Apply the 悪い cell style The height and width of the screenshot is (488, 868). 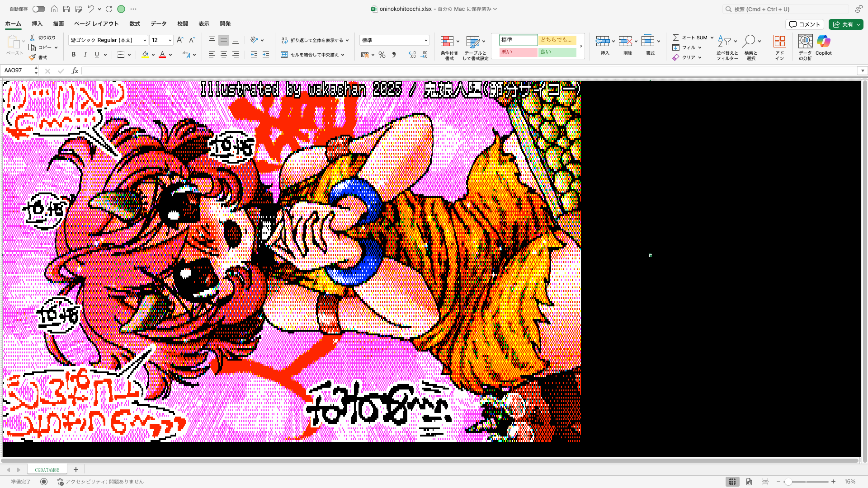click(x=518, y=52)
